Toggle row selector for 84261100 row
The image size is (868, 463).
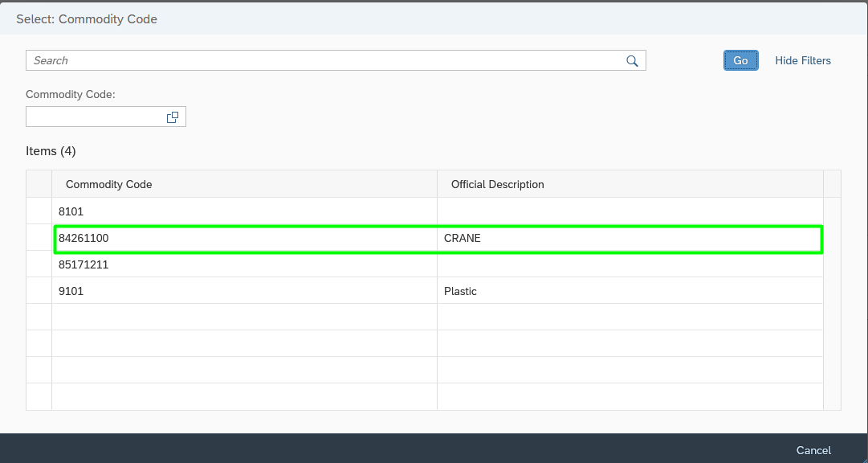[39, 238]
